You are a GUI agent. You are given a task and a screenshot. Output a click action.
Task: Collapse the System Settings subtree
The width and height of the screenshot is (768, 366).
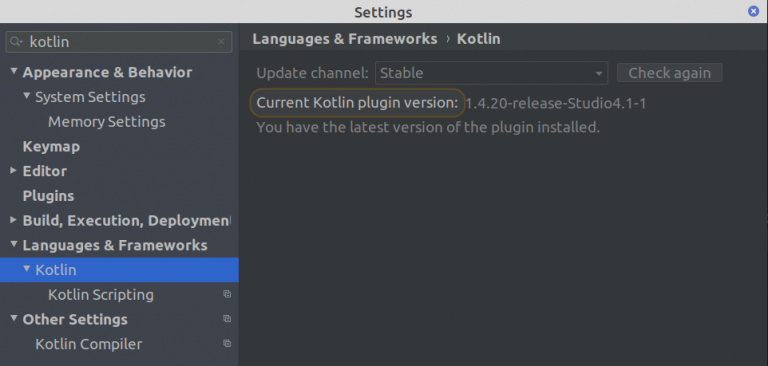point(26,96)
